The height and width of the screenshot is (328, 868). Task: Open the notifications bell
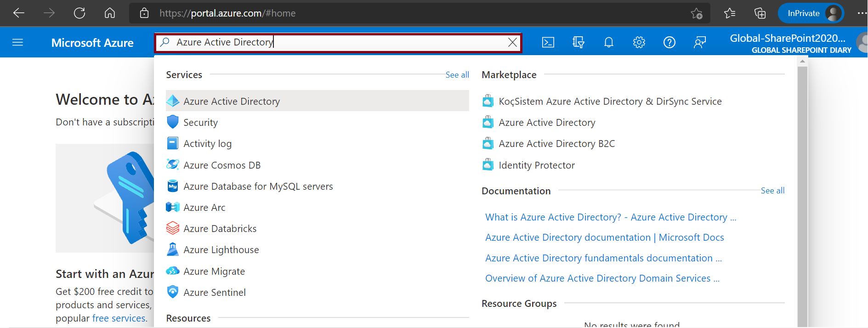tap(609, 43)
